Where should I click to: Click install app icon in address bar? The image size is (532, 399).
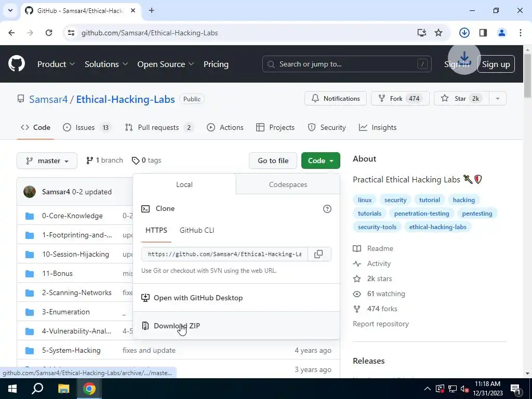[421, 33]
